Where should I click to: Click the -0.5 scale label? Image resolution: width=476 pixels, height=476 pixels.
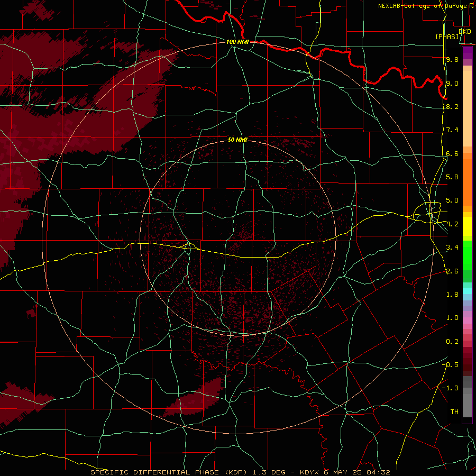click(450, 365)
